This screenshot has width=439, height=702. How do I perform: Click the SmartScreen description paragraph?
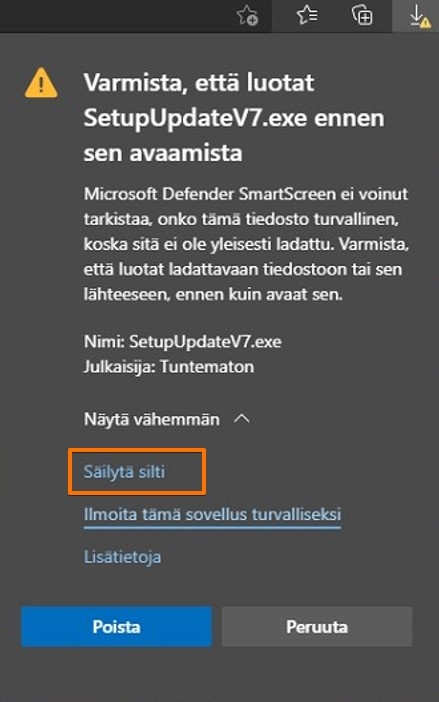pyautogui.click(x=246, y=244)
